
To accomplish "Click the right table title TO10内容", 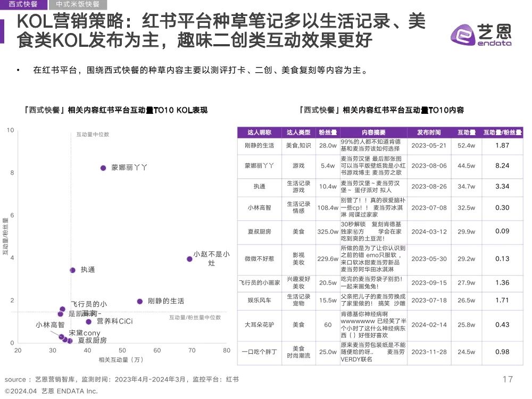I will [x=381, y=110].
